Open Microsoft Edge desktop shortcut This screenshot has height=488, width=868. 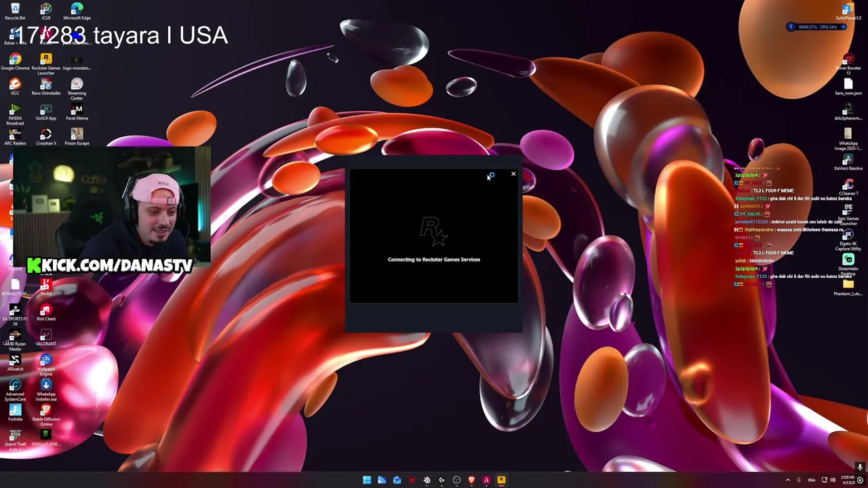pyautogui.click(x=77, y=12)
